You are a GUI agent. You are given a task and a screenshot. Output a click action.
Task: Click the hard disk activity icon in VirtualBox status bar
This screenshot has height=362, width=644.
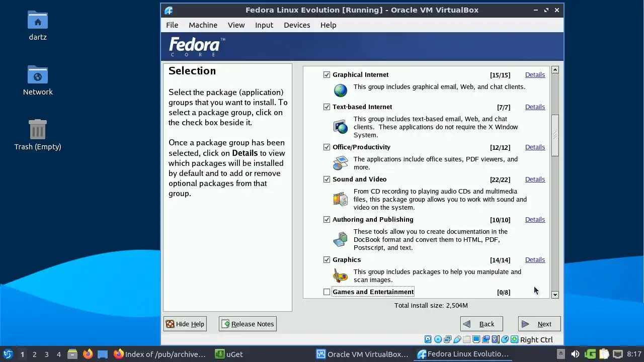pos(428,339)
